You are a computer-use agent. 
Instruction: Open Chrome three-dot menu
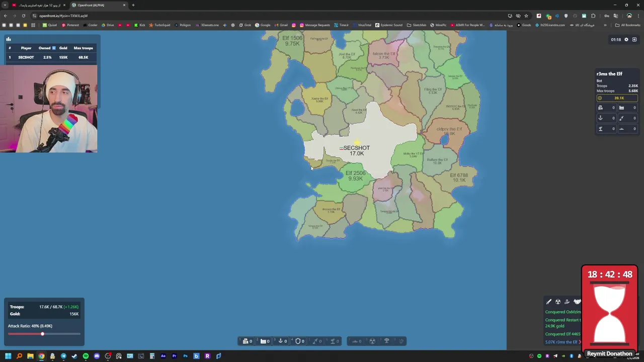point(638,16)
